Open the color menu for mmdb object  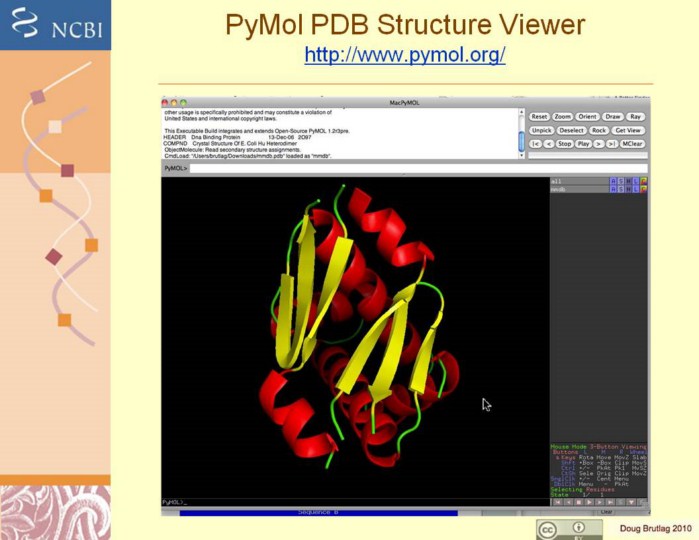(x=644, y=189)
